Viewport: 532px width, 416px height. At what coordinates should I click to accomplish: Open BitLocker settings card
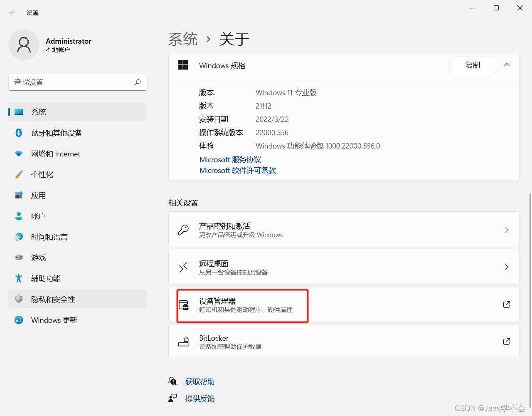344,341
